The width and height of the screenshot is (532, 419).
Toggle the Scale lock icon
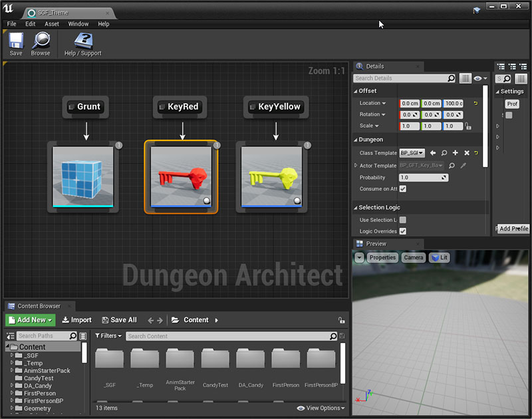(x=468, y=126)
